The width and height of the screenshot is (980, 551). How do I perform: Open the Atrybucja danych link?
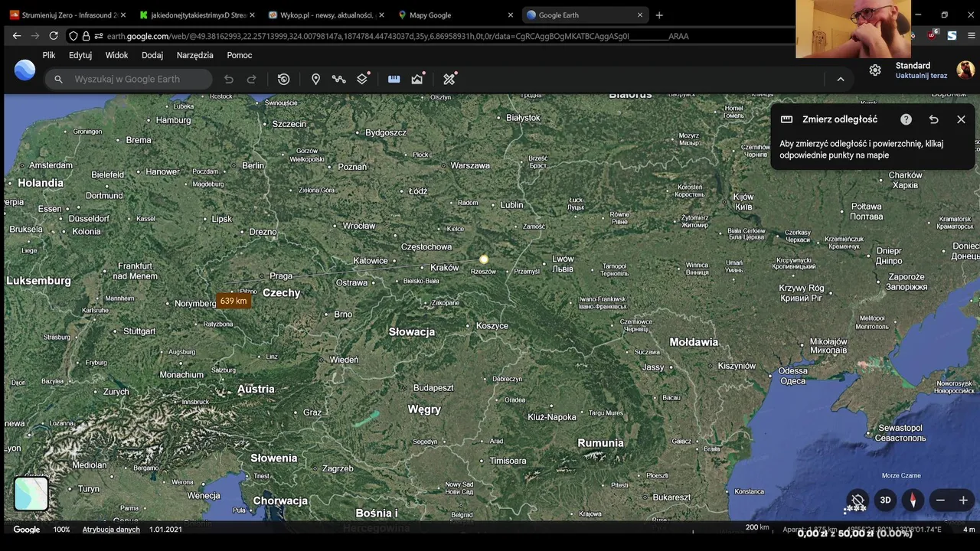pyautogui.click(x=111, y=530)
